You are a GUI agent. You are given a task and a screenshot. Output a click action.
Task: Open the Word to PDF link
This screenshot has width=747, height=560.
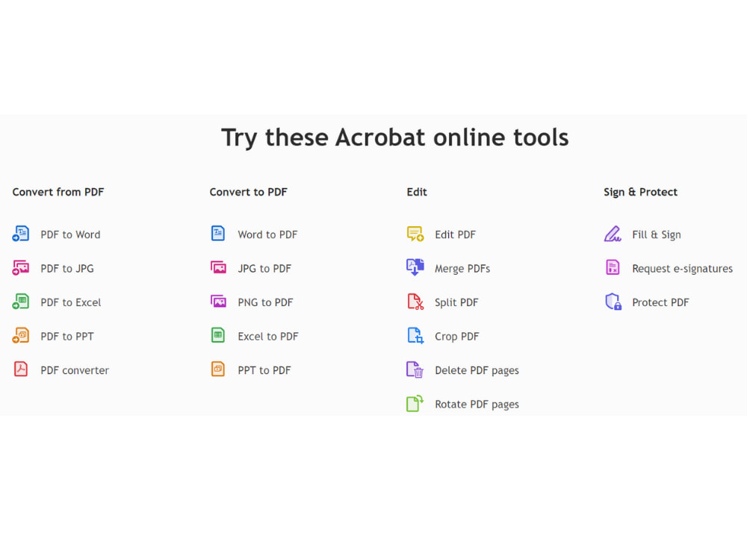[x=267, y=234]
